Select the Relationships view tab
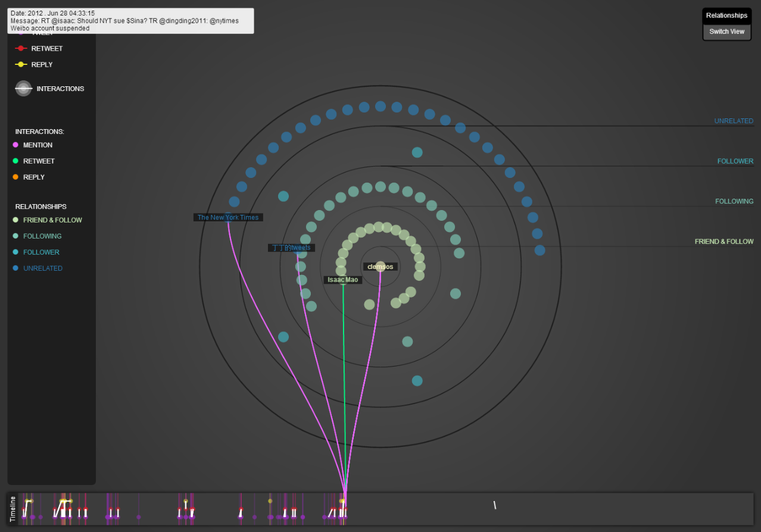The height and width of the screenshot is (532, 761). point(726,15)
